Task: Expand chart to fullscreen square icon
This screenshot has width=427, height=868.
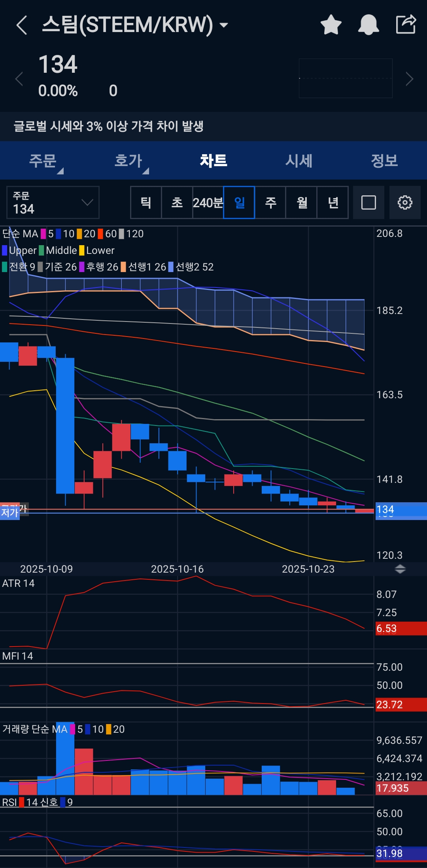Action: click(368, 202)
